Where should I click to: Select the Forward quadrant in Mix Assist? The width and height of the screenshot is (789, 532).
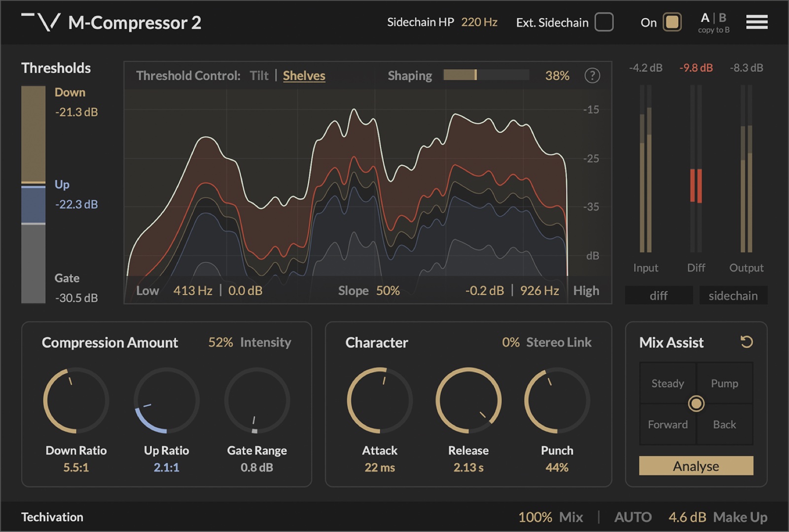pos(668,425)
